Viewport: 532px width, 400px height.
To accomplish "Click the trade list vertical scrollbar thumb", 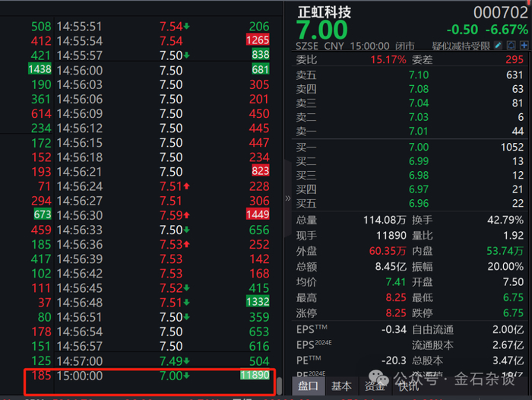I will [x=279, y=386].
